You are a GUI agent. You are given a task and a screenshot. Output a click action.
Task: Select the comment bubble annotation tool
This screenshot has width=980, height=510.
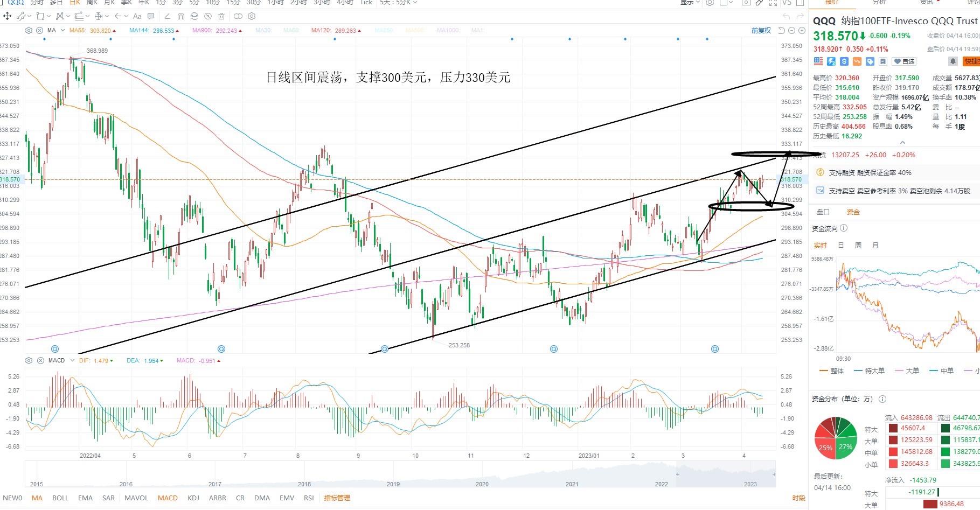[x=151, y=16]
